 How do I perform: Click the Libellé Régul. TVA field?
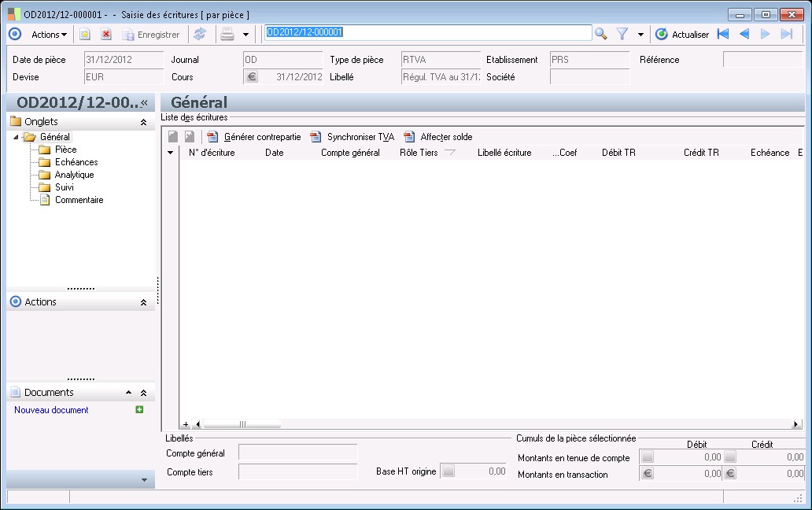pos(441,76)
